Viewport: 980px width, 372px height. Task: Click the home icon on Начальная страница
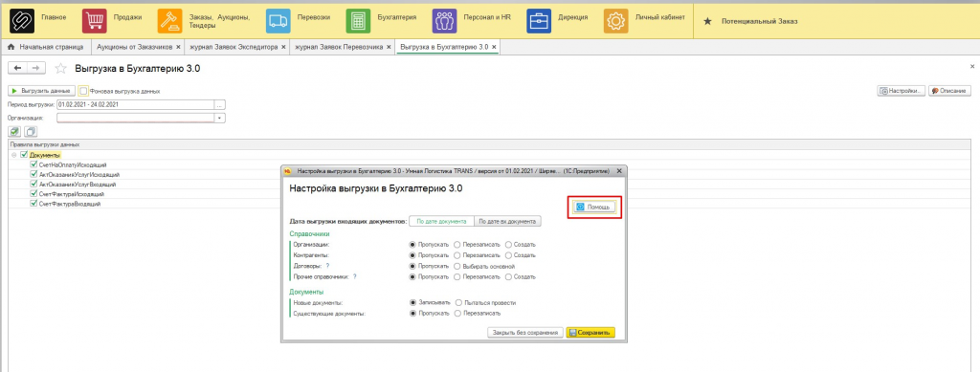pyautogui.click(x=11, y=47)
